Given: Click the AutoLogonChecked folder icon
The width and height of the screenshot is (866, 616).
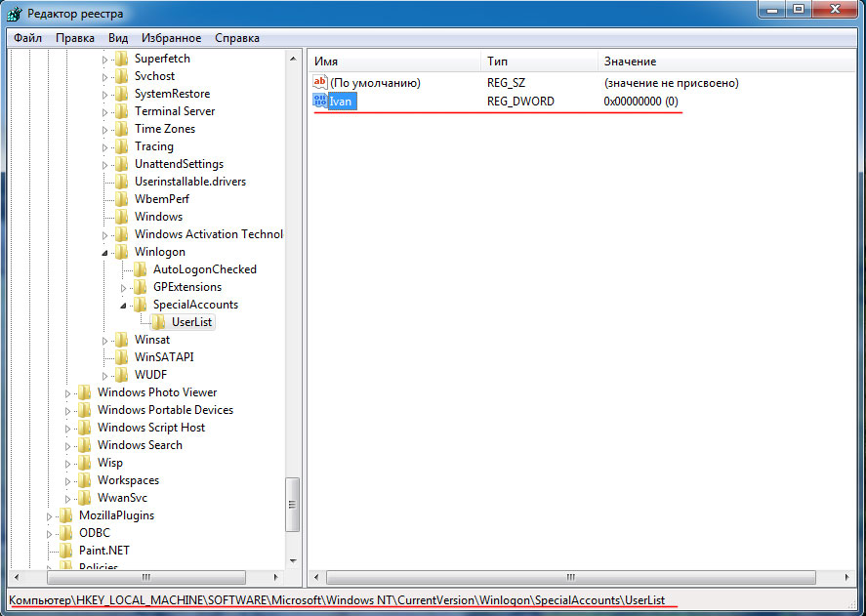Looking at the screenshot, I should tap(141, 269).
